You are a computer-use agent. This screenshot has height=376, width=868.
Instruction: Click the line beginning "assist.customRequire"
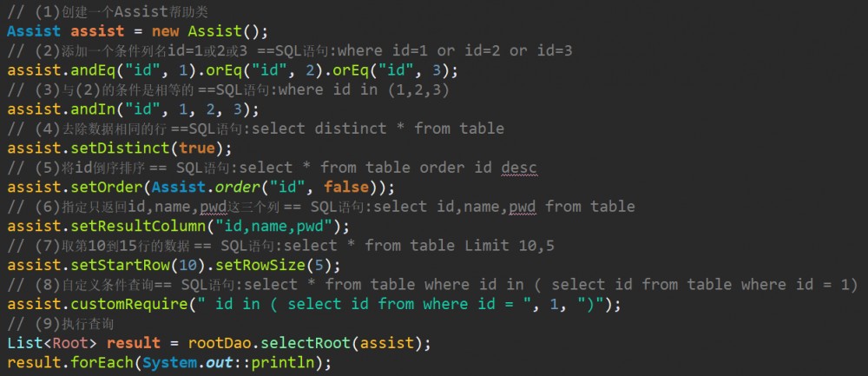coord(314,304)
